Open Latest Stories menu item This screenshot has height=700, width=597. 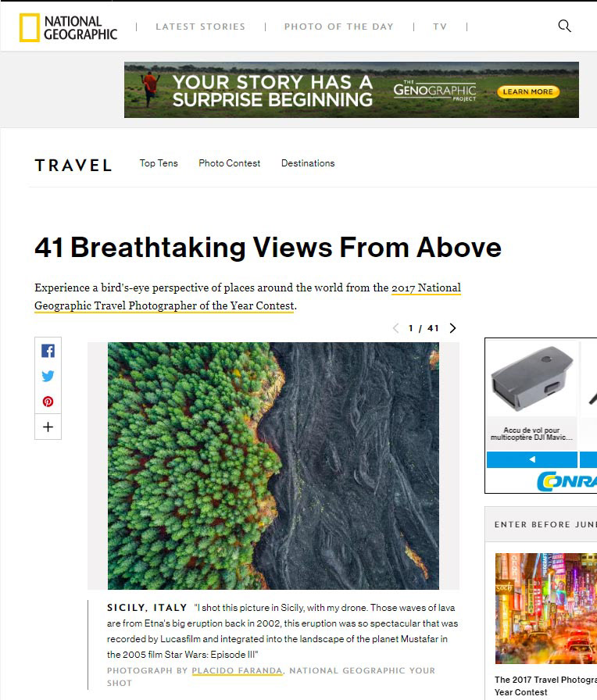coord(201,27)
